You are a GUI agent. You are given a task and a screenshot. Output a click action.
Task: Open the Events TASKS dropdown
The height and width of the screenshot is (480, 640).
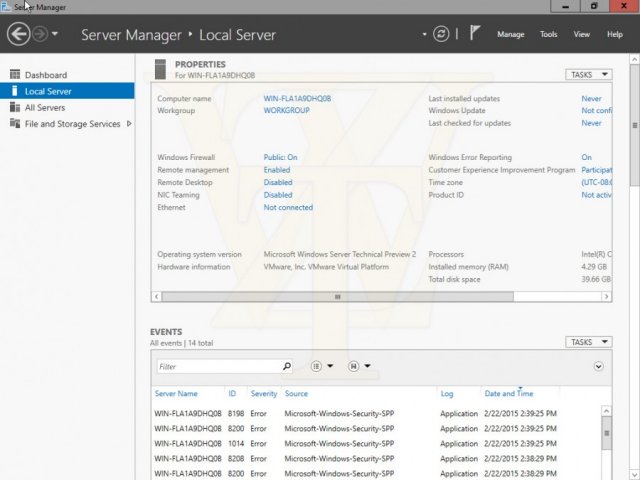click(589, 342)
